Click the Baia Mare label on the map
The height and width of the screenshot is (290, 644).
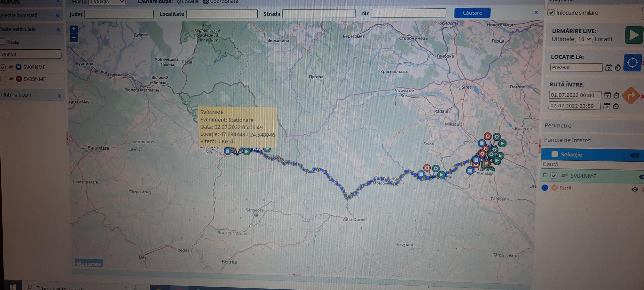(x=98, y=148)
